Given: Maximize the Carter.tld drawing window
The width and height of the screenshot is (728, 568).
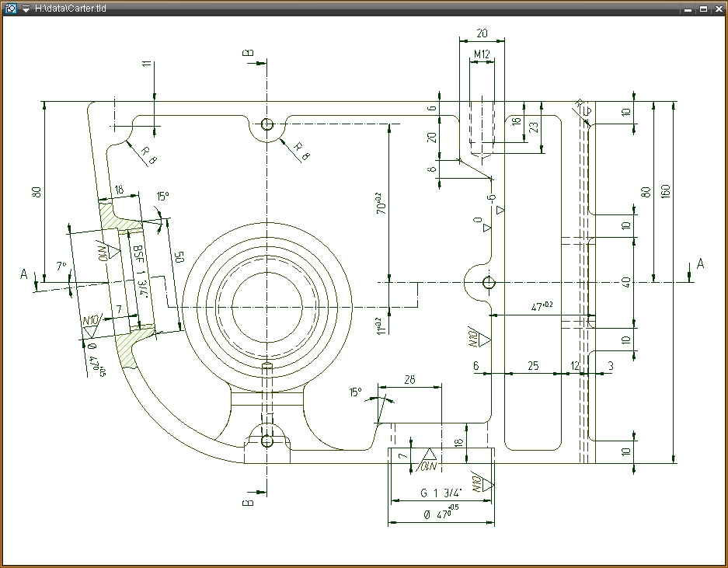Looking at the screenshot, I should pos(702,9).
